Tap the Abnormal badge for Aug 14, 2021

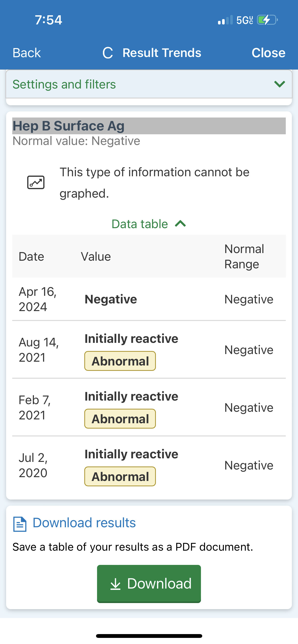[x=120, y=361]
